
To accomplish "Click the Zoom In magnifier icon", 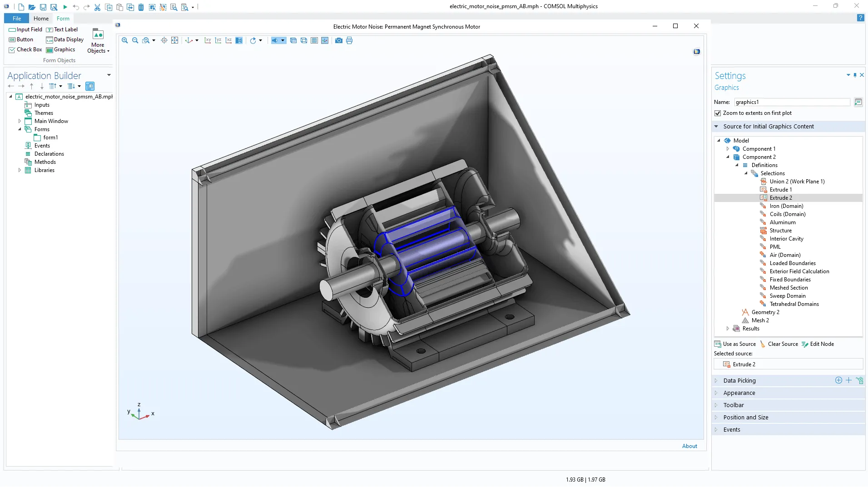I will tap(124, 40).
